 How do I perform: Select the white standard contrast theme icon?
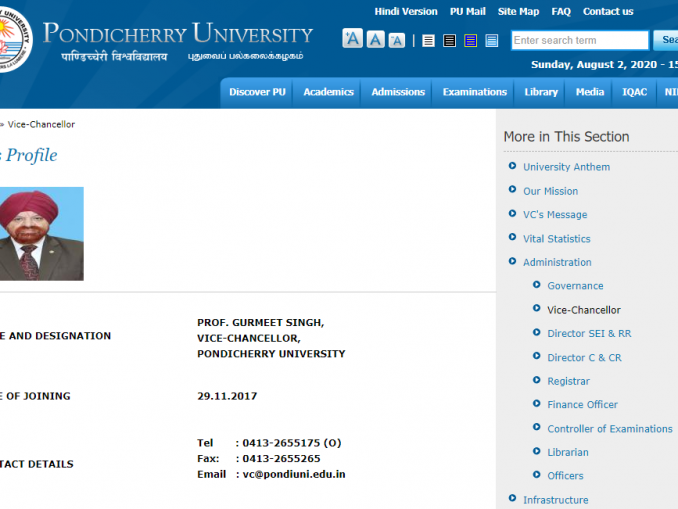pos(428,41)
